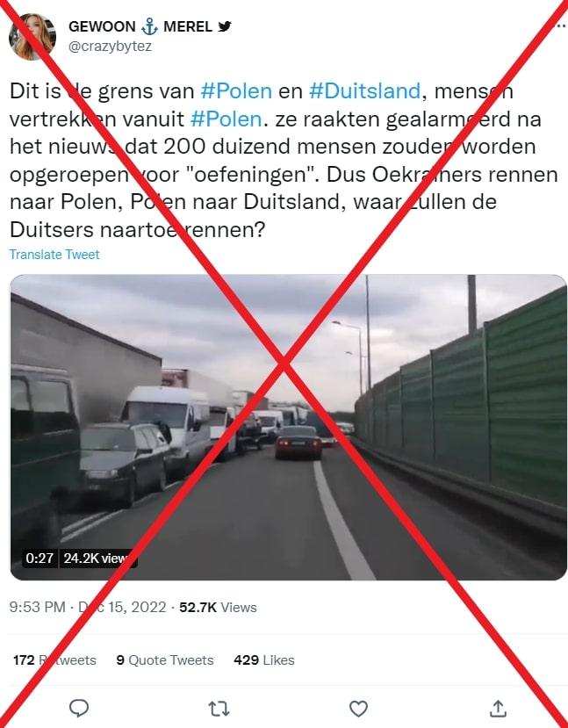568x728 pixels.
Task: Like the tweet with heart icon
Action: (358, 709)
